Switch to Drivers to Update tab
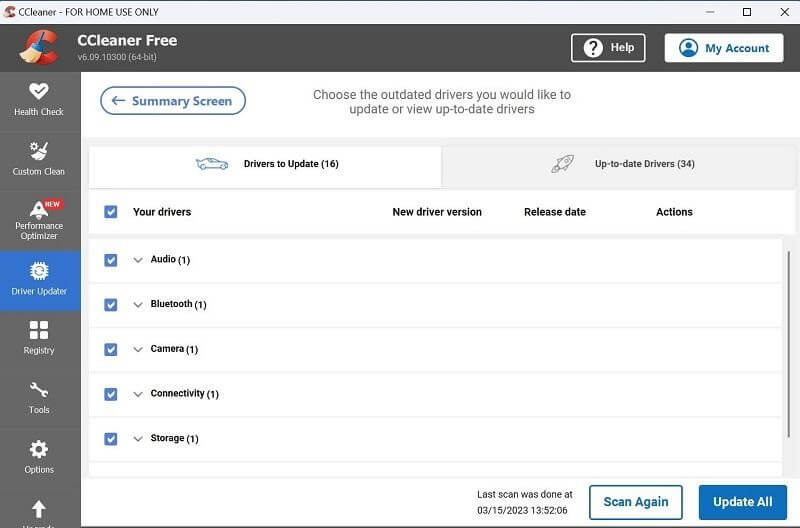This screenshot has height=528, width=800. 265,167
